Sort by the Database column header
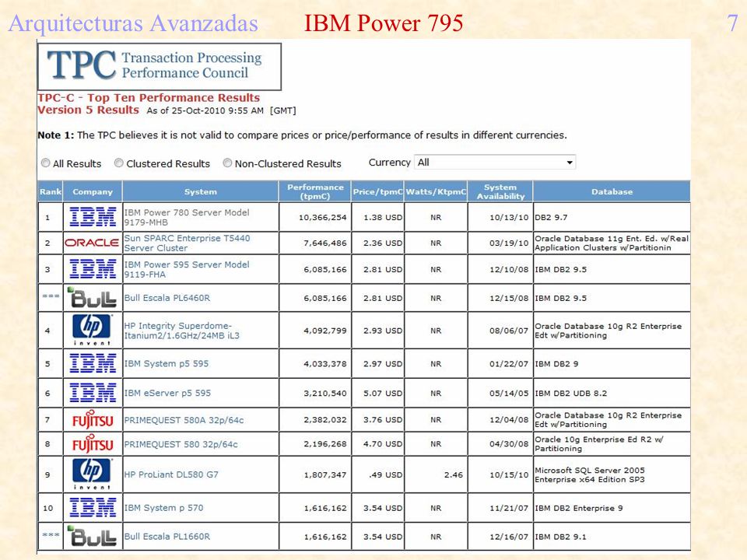Image resolution: width=747 pixels, height=560 pixels. (612, 191)
